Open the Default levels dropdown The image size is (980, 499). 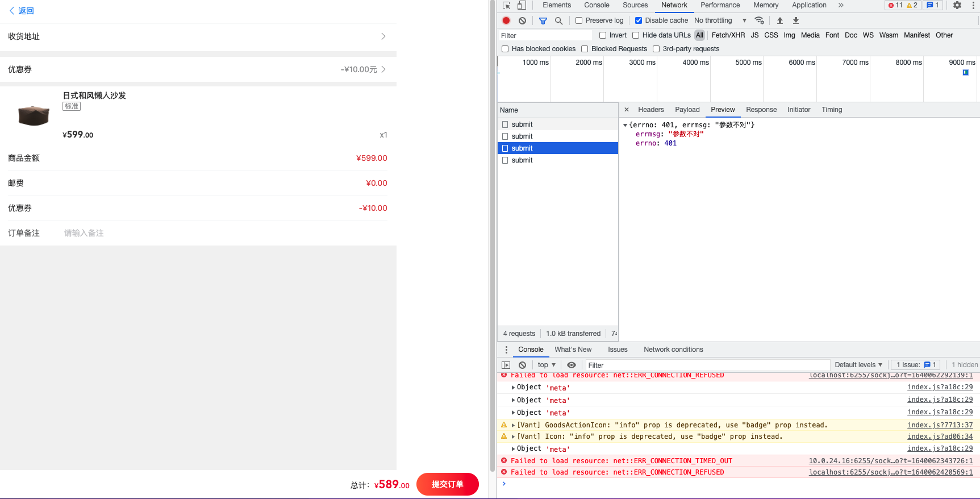858,365
